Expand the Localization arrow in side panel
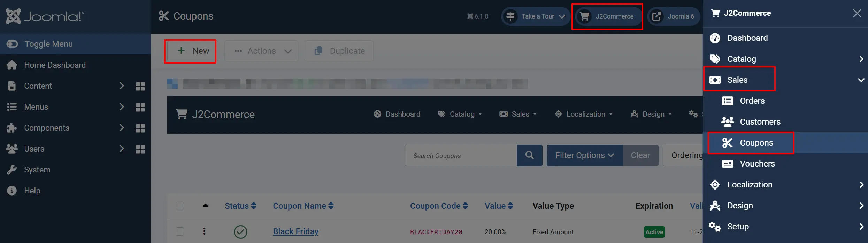This screenshot has width=868, height=243. pyautogui.click(x=861, y=185)
